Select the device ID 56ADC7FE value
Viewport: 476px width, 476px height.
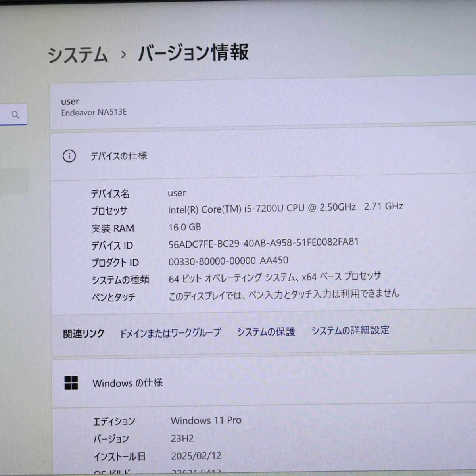263,243
